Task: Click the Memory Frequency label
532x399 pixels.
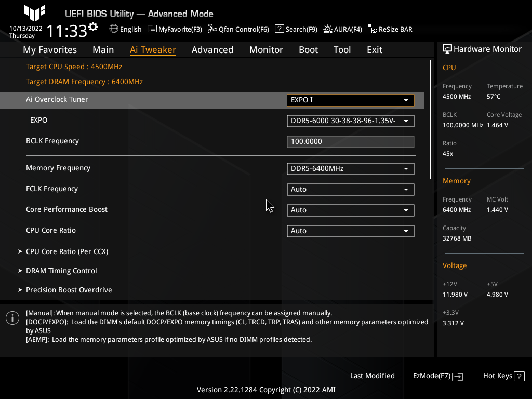Action: point(58,168)
